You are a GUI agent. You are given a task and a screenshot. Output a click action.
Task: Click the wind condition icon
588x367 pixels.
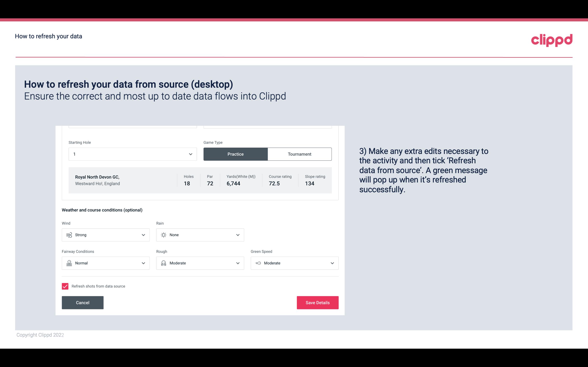[69, 235]
